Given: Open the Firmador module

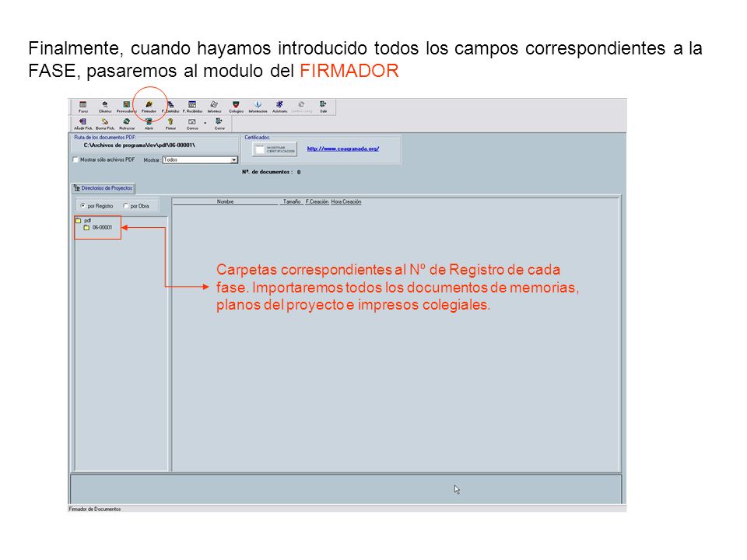Looking at the screenshot, I should tap(149, 107).
